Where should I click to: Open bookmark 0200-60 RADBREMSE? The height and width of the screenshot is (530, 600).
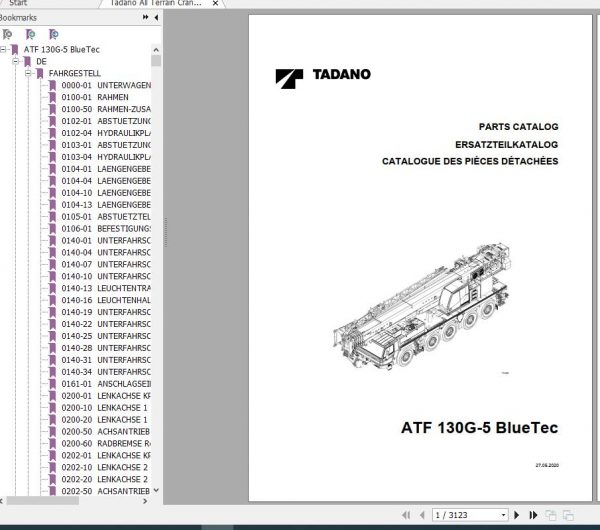pyautogui.click(x=106, y=444)
